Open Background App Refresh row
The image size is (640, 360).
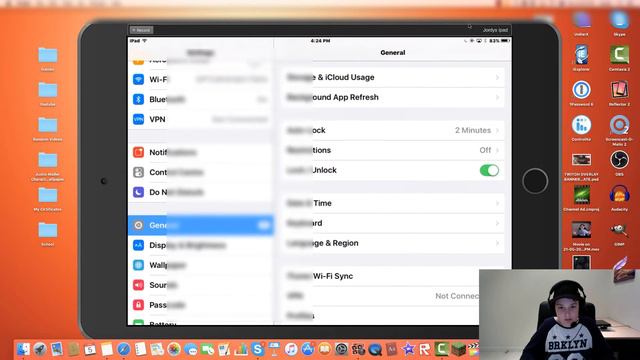(x=393, y=97)
